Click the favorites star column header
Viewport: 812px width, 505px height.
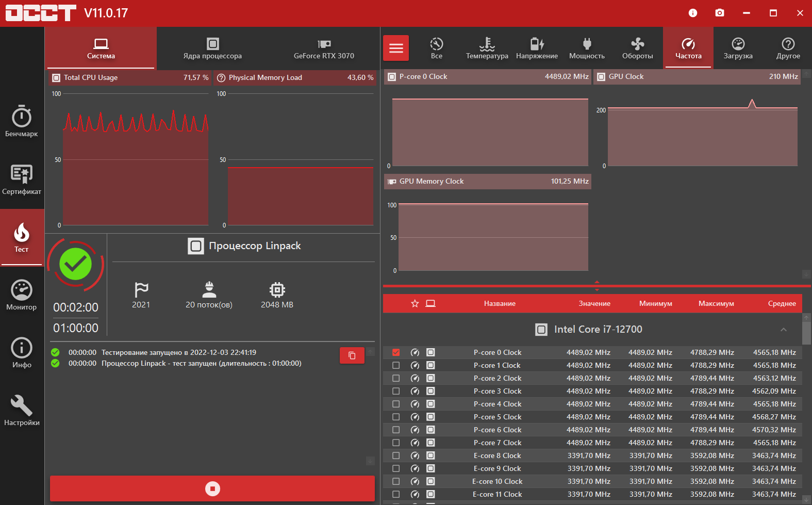(x=415, y=303)
